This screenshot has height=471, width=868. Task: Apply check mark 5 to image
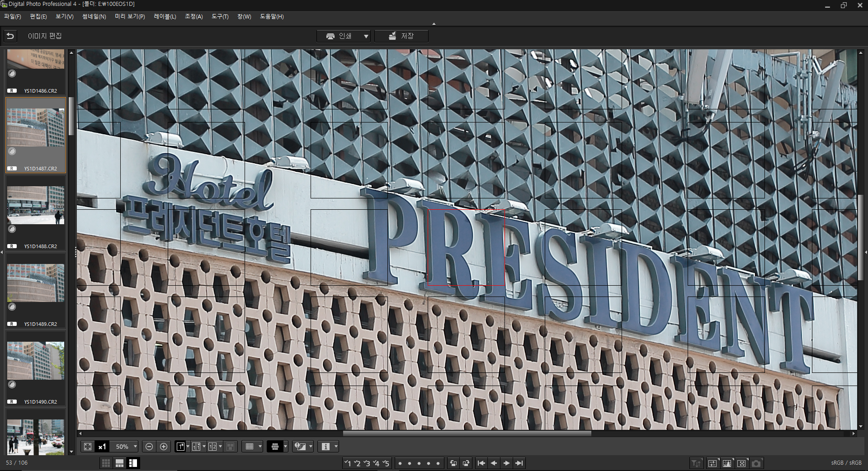(x=386, y=463)
